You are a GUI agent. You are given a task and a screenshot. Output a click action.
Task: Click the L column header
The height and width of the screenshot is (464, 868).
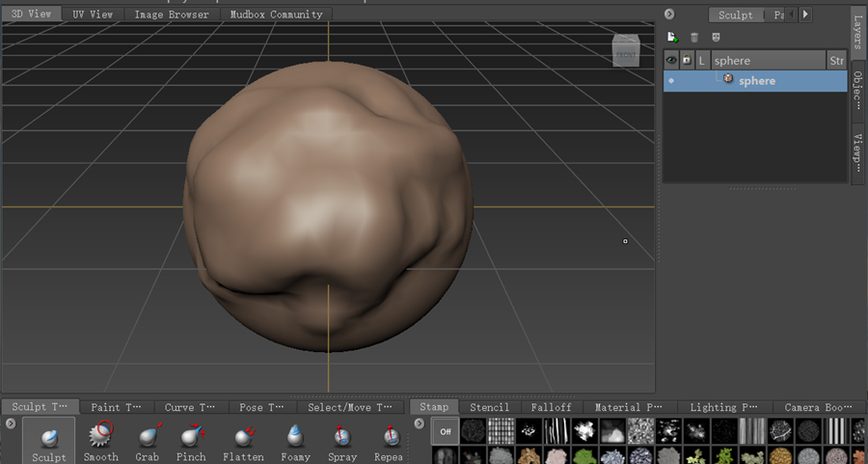pyautogui.click(x=702, y=60)
